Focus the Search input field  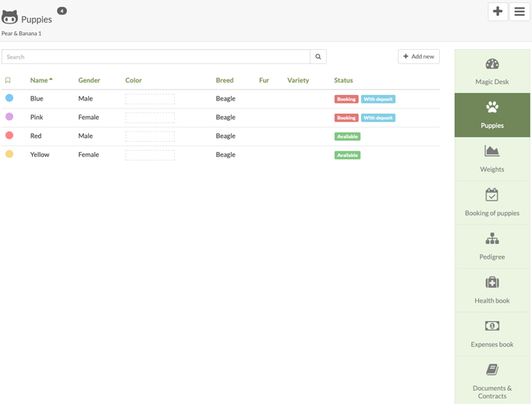click(156, 57)
